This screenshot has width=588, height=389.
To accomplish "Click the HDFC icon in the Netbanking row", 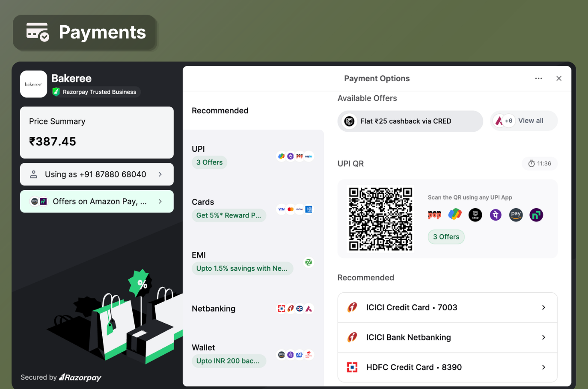I will tap(281, 308).
